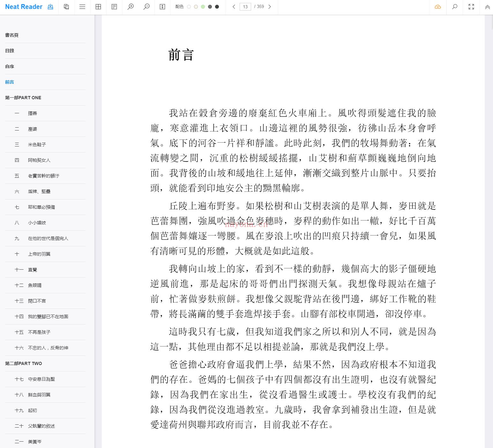The width and height of the screenshot is (493, 448).
Task: Go to previous page arrow
Action: tap(234, 7)
